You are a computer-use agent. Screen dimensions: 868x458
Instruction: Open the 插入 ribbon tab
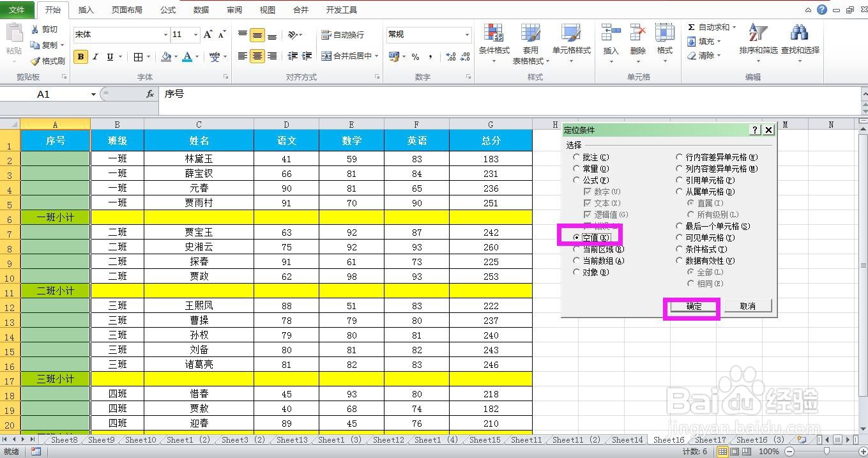[86, 10]
